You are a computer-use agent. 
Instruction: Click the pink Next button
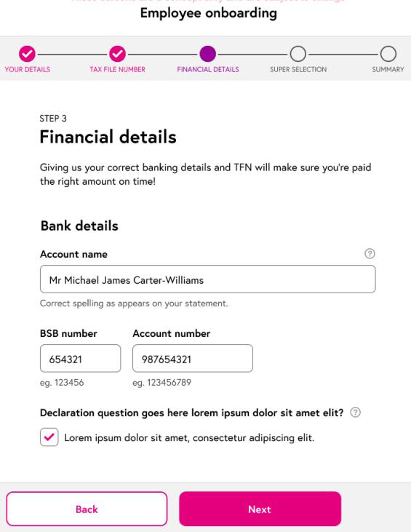tap(260, 509)
